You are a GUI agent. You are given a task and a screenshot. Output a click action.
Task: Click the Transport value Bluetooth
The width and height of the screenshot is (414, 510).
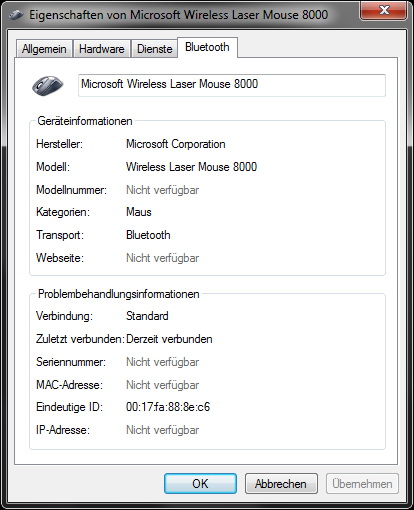pos(148,235)
